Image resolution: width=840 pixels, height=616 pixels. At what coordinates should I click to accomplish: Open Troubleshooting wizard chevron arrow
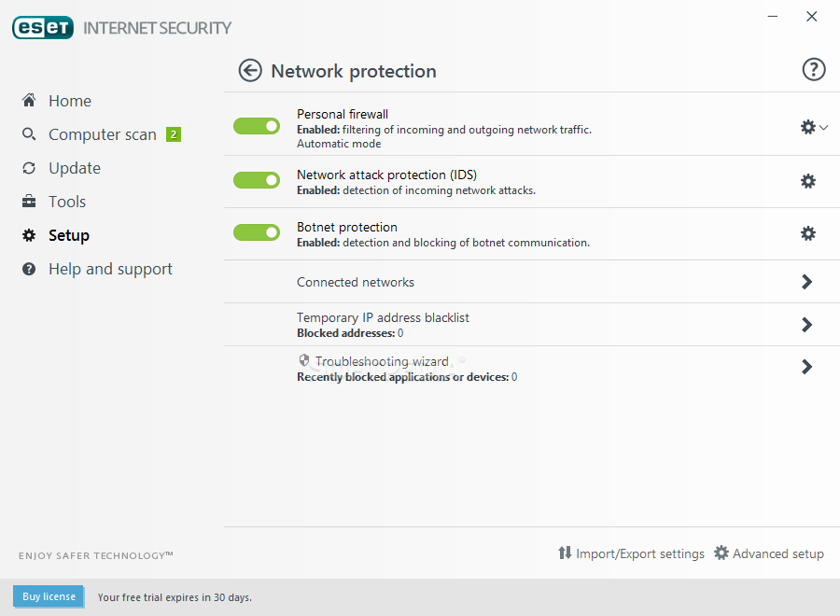point(806,367)
